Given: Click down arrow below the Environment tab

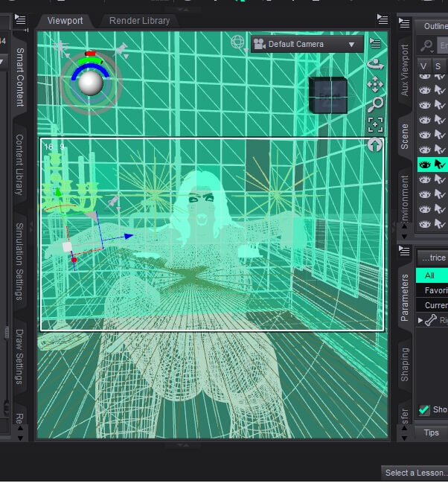Looking at the screenshot, I should 404,236.
